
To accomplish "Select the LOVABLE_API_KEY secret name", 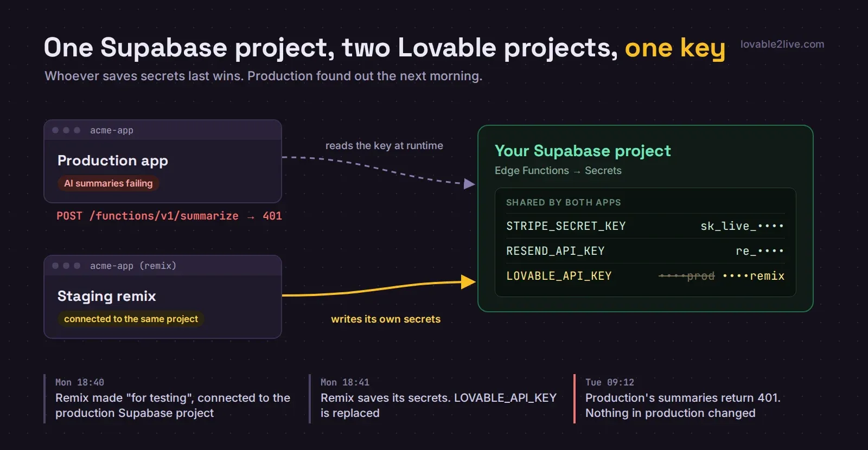I will [x=559, y=276].
